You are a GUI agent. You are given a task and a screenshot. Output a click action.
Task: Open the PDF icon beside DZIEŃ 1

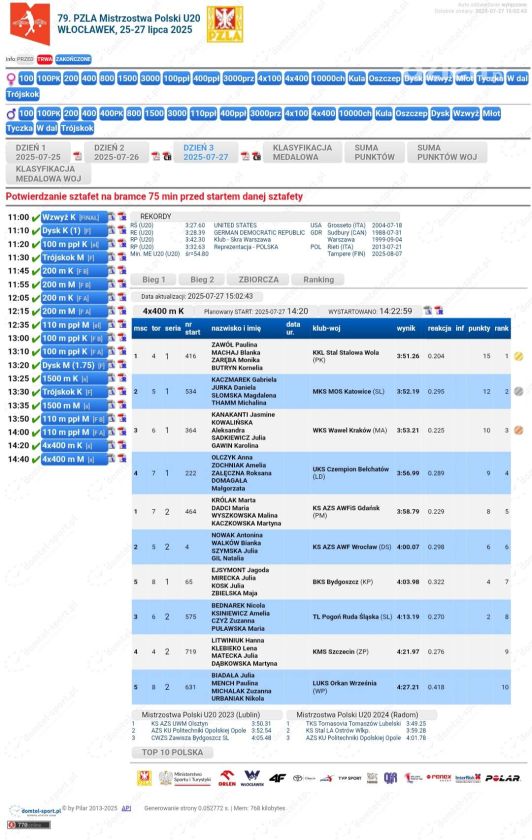pos(78,156)
